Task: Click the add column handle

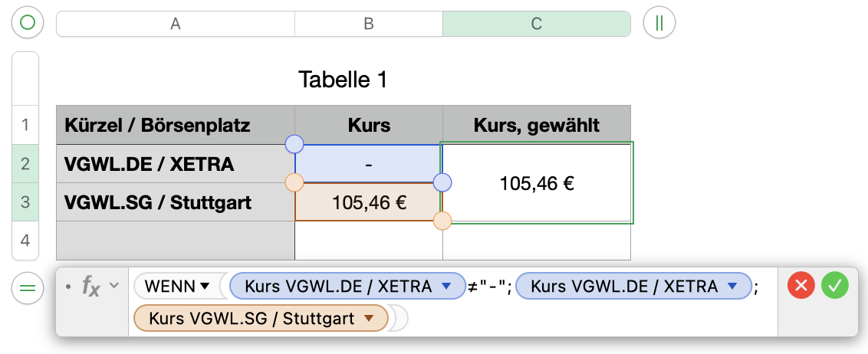Action: 659,23
